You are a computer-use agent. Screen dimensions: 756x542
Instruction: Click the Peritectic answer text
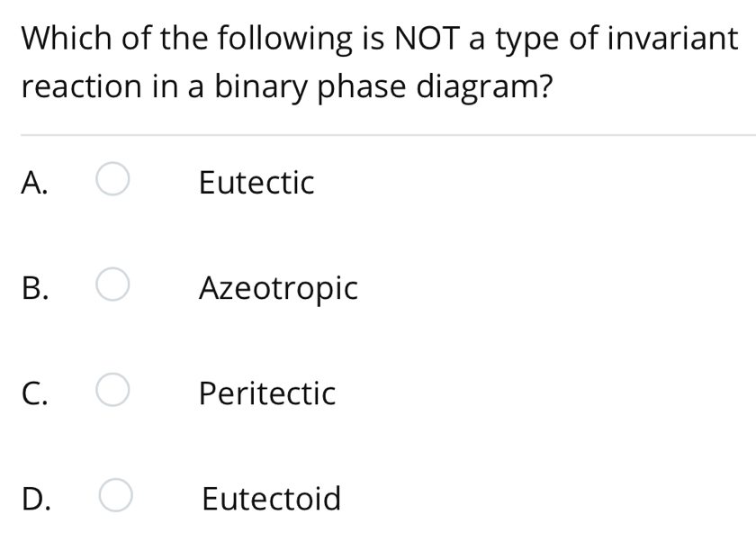pyautogui.click(x=267, y=393)
